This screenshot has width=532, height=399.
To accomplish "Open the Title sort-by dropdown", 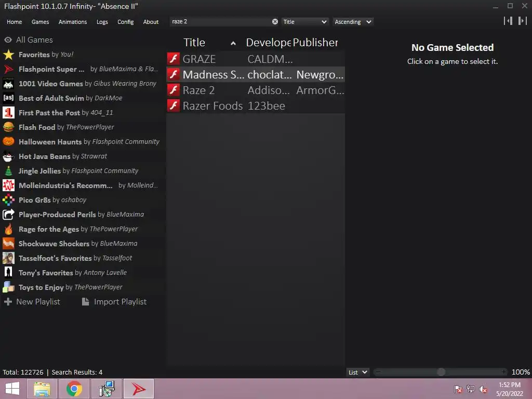I will click(304, 22).
